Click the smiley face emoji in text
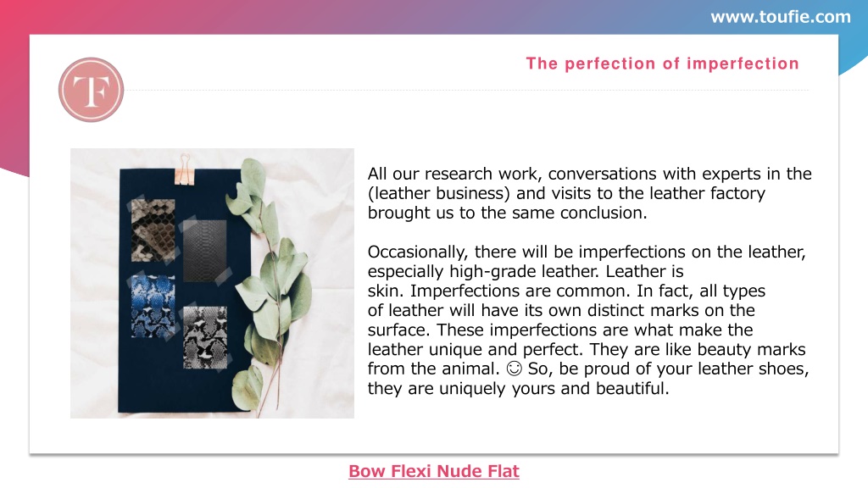 coord(515,369)
